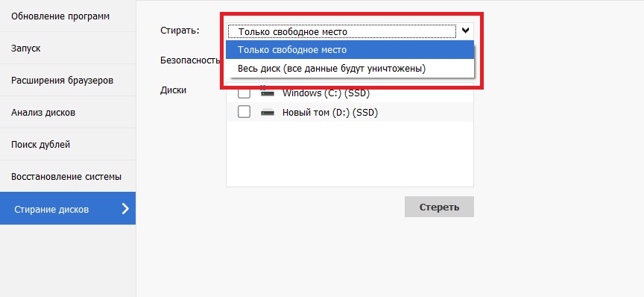Click the Новый том (D:) drive icon
Image resolution: width=644 pixels, height=297 pixels.
pyautogui.click(x=268, y=112)
